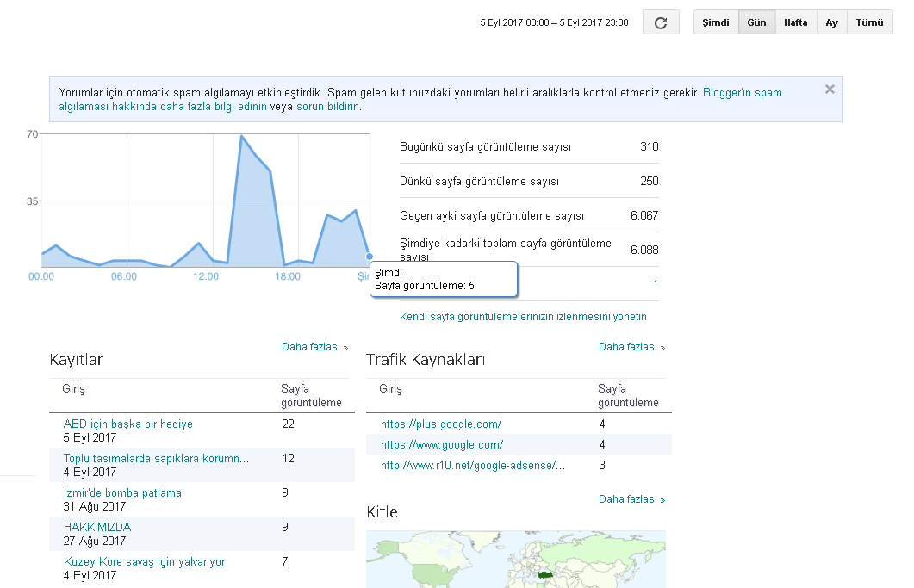
Task: Click the Kitle world map thumbnail
Action: (x=516, y=559)
